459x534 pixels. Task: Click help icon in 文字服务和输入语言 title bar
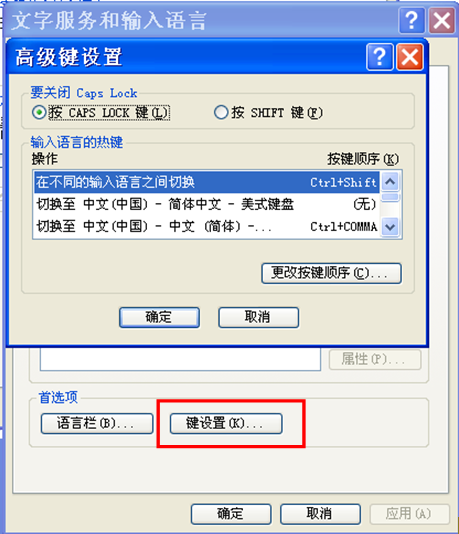click(x=412, y=20)
